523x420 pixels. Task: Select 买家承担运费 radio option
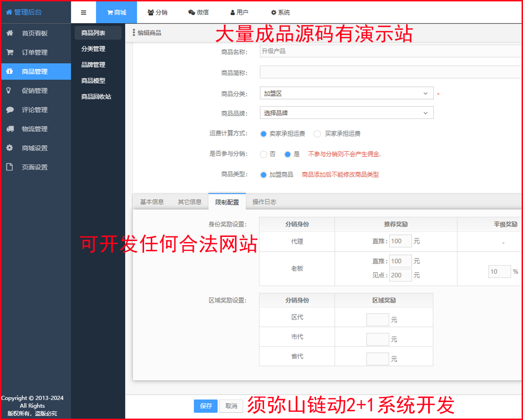pyautogui.click(x=316, y=134)
